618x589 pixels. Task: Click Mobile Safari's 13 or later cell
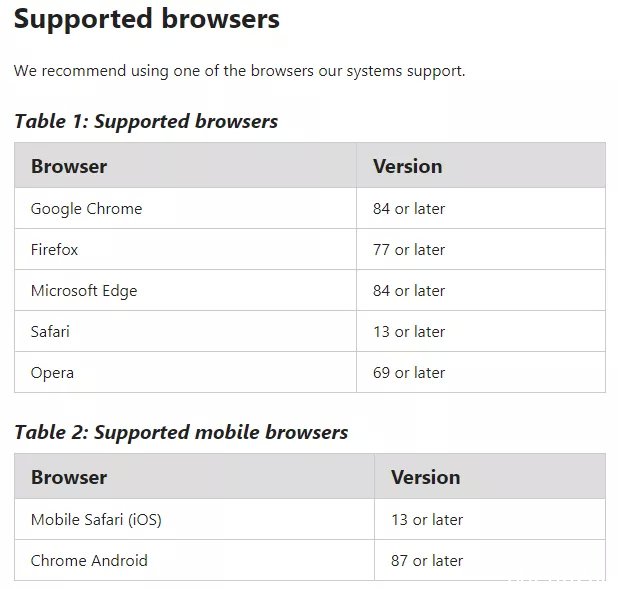[490, 519]
